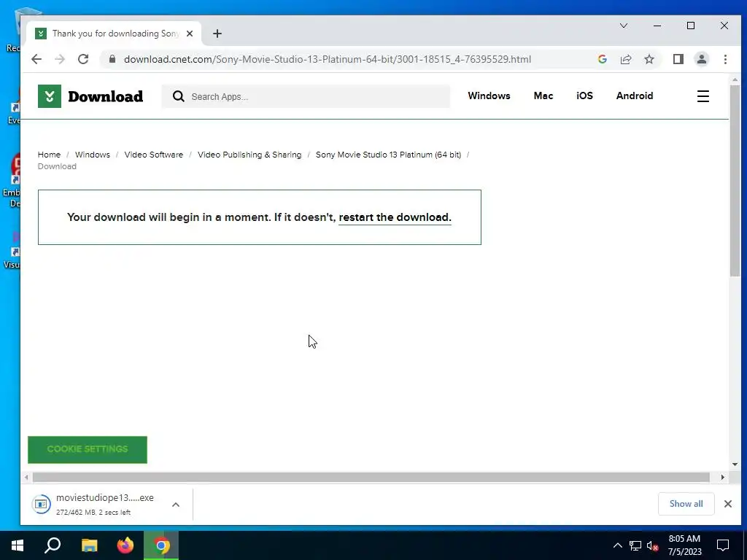Click the Google icon in address bar
Screen dimensions: 747x560
pyautogui.click(x=602, y=59)
